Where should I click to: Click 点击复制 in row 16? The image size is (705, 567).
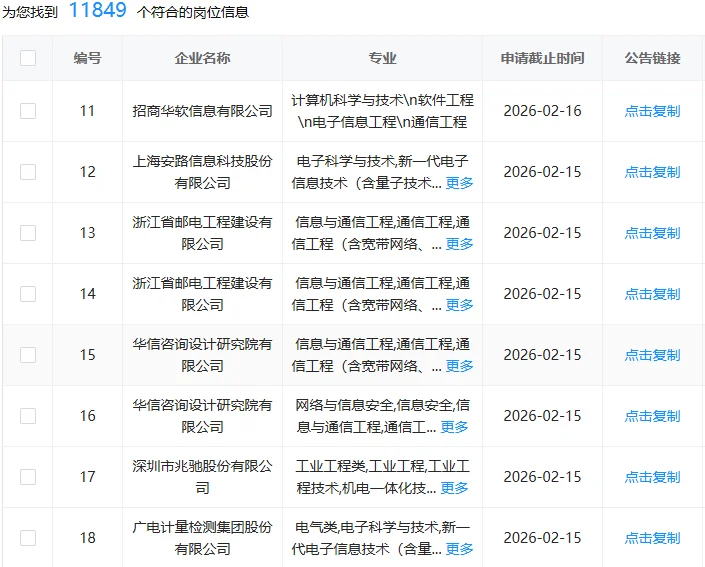point(652,416)
